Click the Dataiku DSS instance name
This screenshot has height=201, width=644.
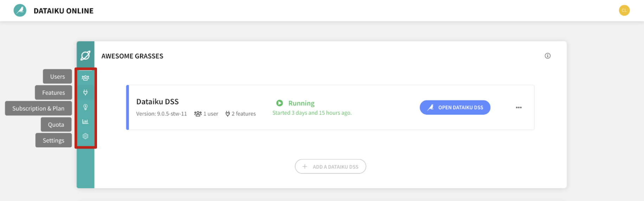tap(157, 102)
